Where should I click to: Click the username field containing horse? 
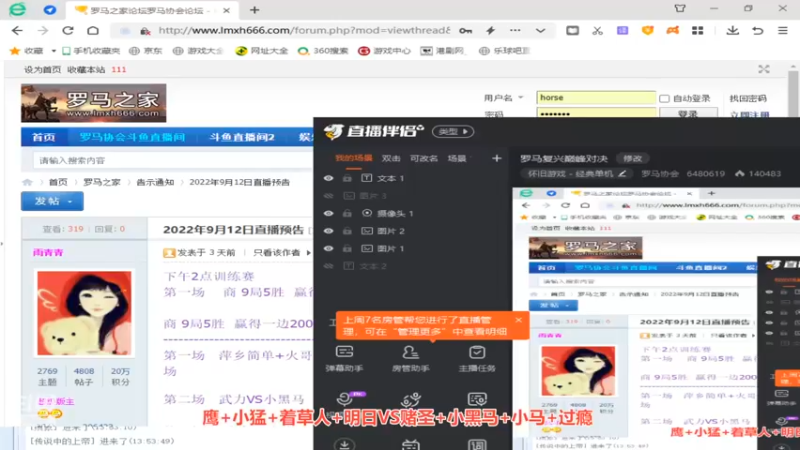596,97
